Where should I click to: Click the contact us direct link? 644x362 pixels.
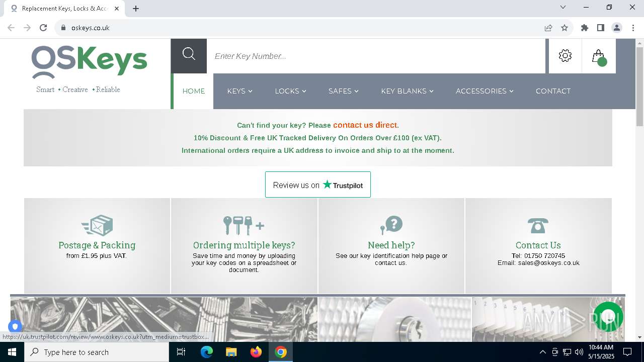point(365,125)
